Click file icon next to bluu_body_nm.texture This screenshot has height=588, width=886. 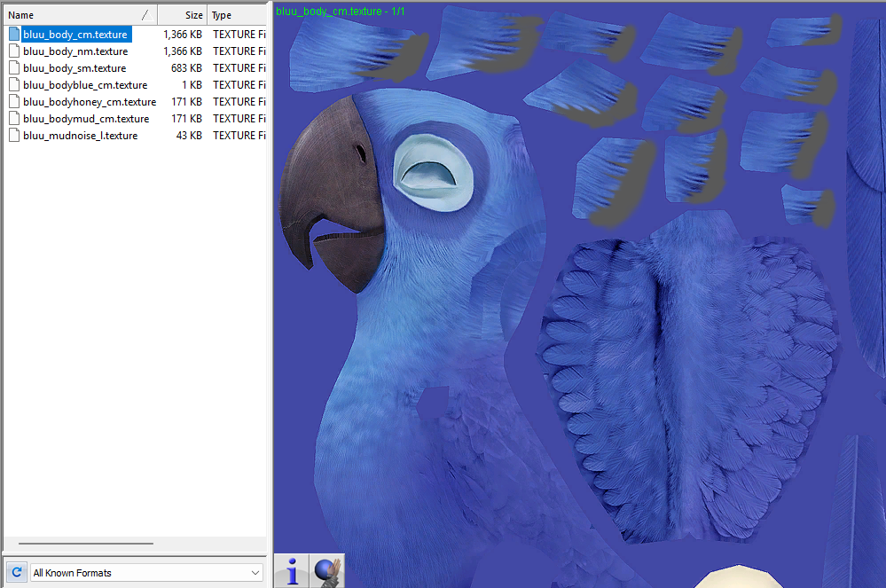(14, 51)
